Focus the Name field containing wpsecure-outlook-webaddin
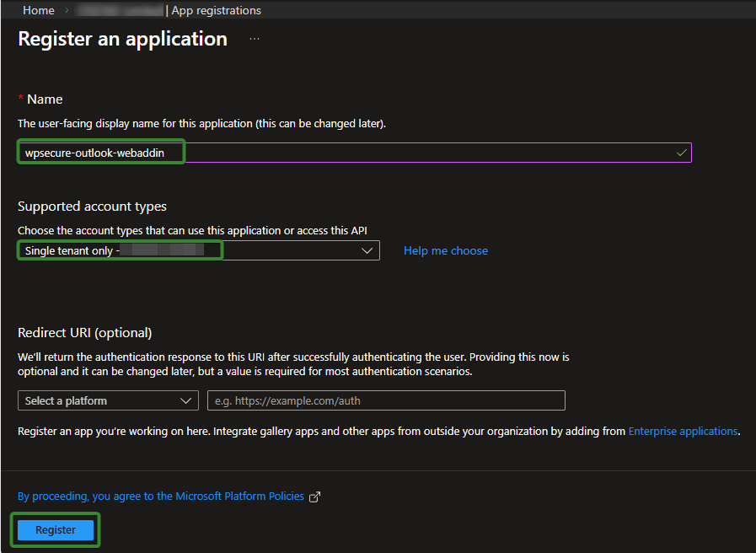The width and height of the screenshot is (756, 553). pos(354,153)
